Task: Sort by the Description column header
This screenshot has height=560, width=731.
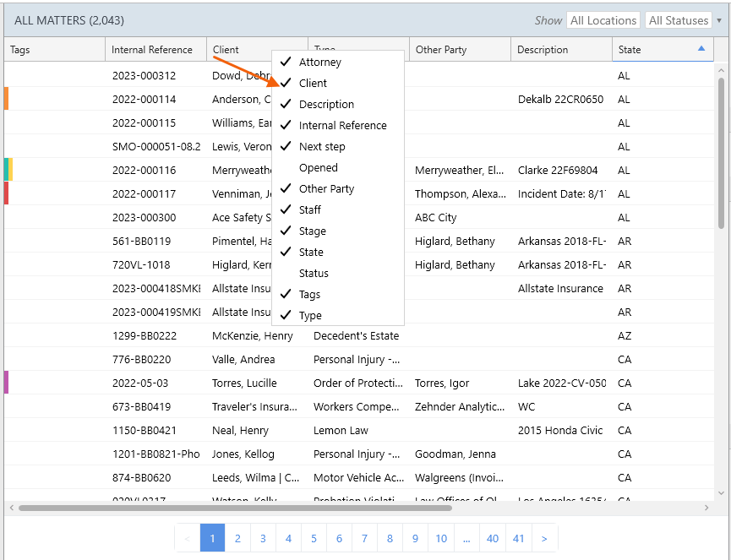Action: tap(561, 49)
